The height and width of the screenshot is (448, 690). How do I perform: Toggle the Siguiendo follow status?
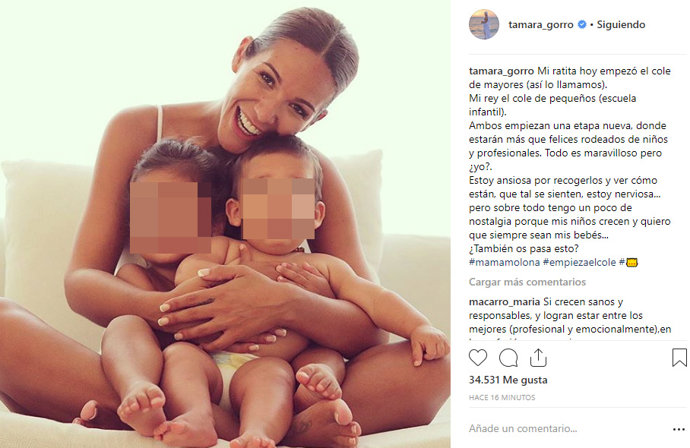(620, 25)
